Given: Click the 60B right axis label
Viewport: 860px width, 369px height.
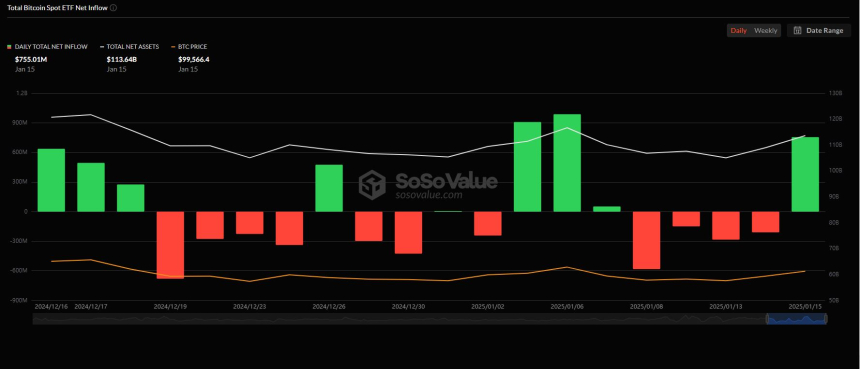Looking at the screenshot, I should click(x=834, y=275).
